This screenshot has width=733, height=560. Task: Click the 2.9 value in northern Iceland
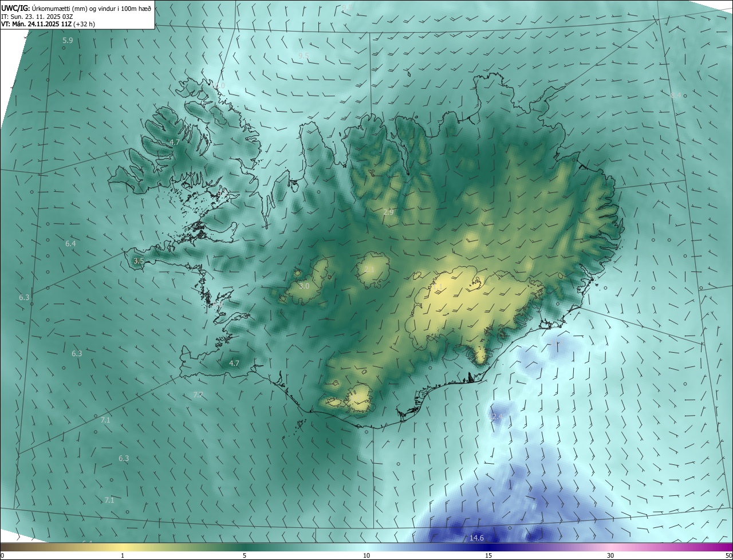(x=388, y=212)
